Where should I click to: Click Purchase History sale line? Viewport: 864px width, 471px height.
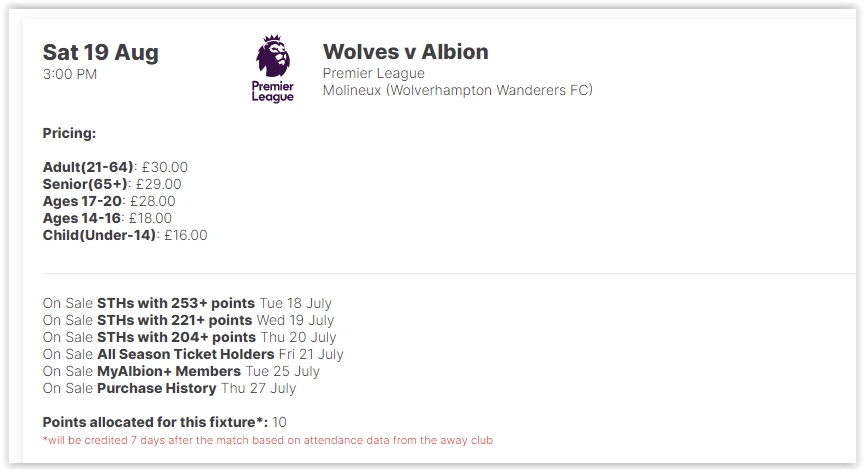point(170,388)
